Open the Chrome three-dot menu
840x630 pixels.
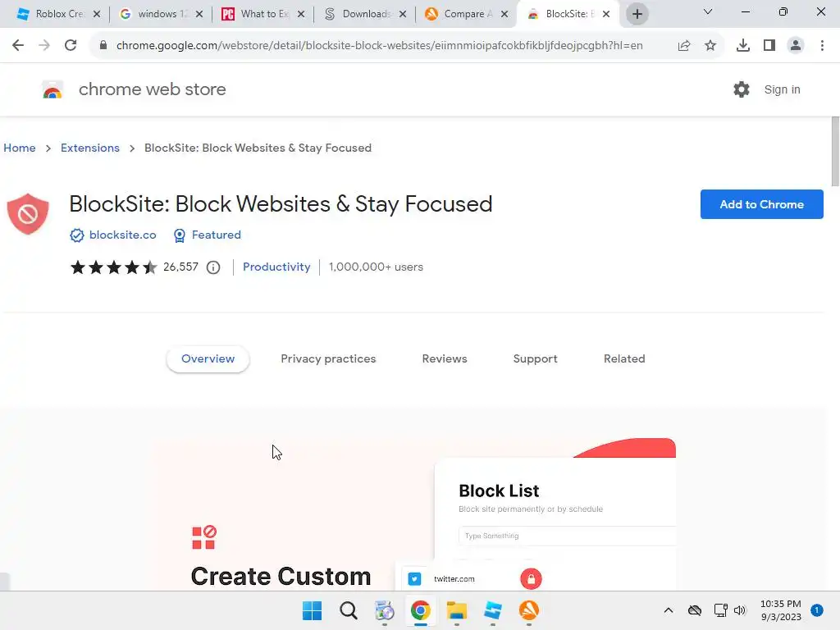[822, 46]
